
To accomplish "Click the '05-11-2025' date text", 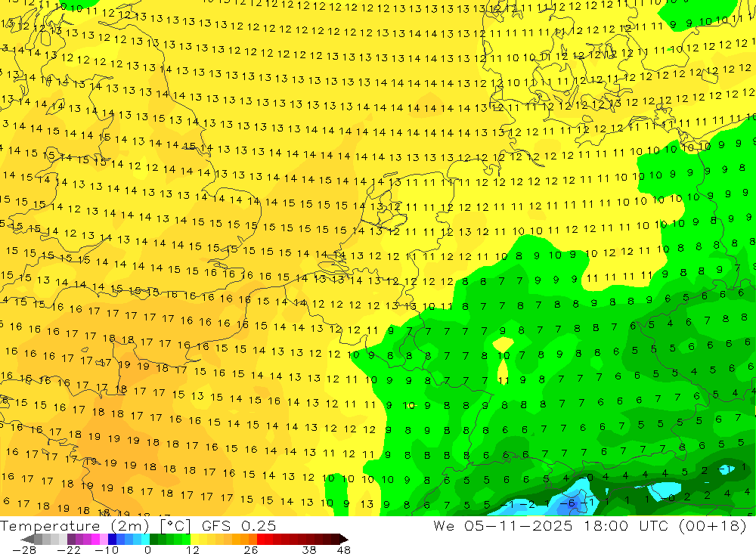I will 519,525.
